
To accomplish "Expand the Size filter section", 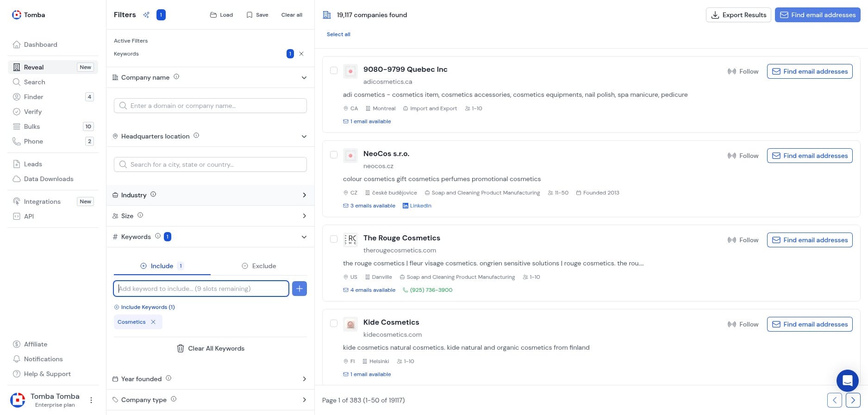I will pos(304,216).
